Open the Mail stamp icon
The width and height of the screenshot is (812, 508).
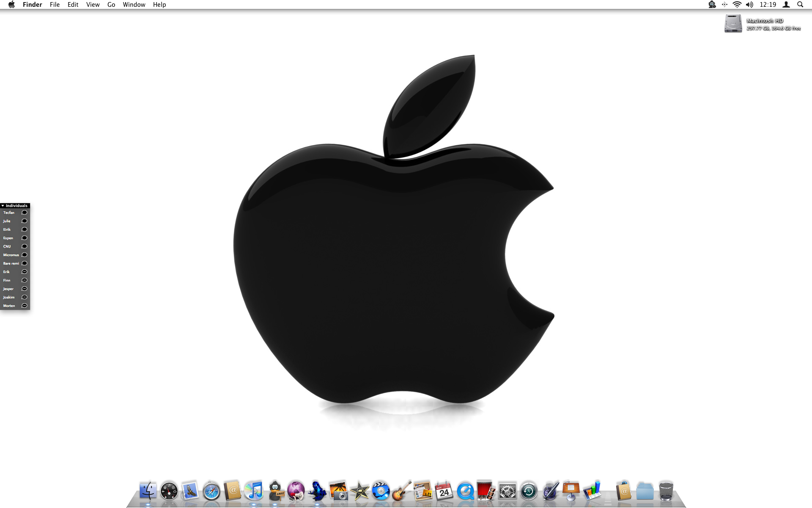[190, 491]
